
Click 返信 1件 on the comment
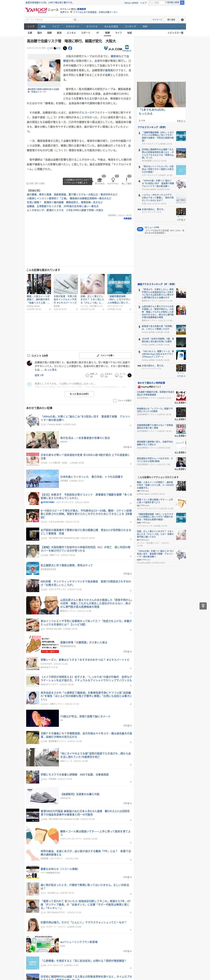39,375
